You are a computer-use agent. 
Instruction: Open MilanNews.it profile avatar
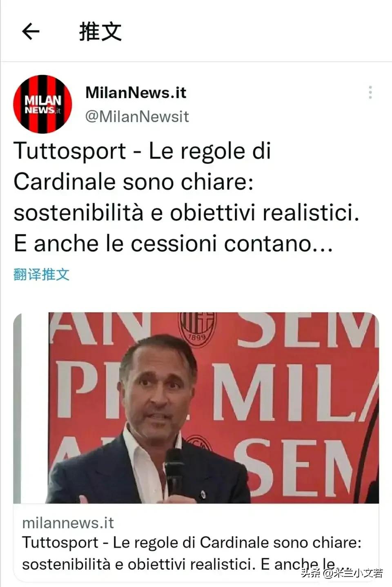pos(43,104)
